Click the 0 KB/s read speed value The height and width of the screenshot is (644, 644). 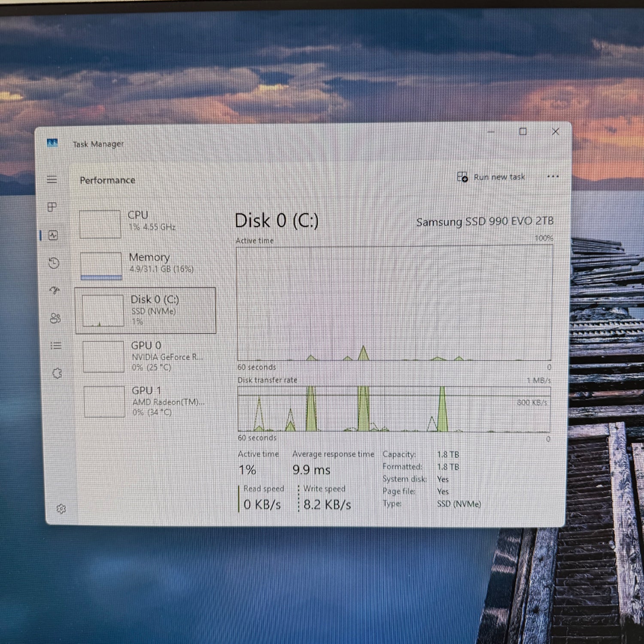click(262, 504)
